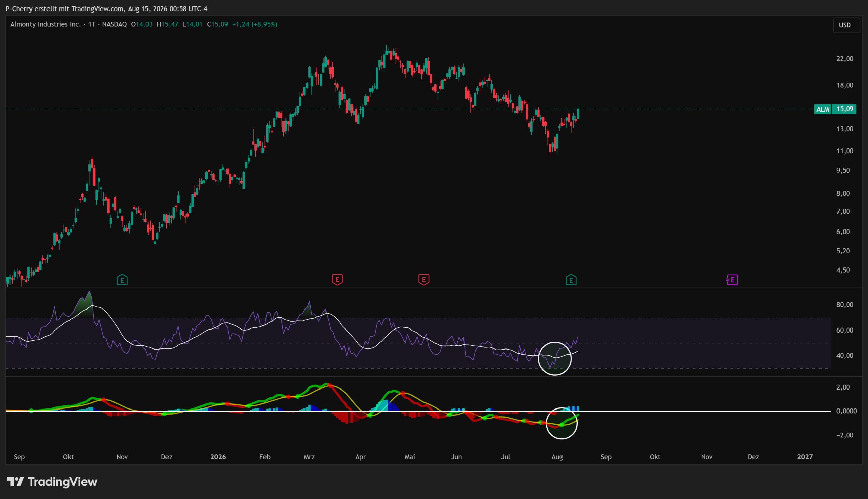This screenshot has width=868, height=499.
Task: Click the 60,00 RSI axis label
Action: click(845, 331)
